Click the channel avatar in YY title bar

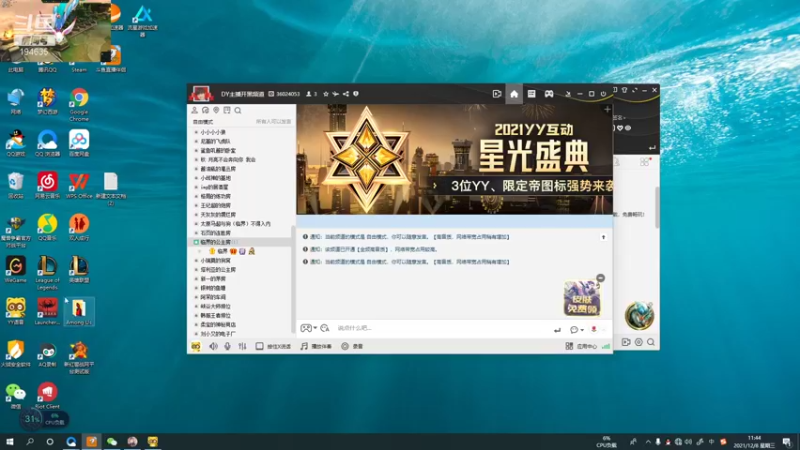(x=201, y=94)
